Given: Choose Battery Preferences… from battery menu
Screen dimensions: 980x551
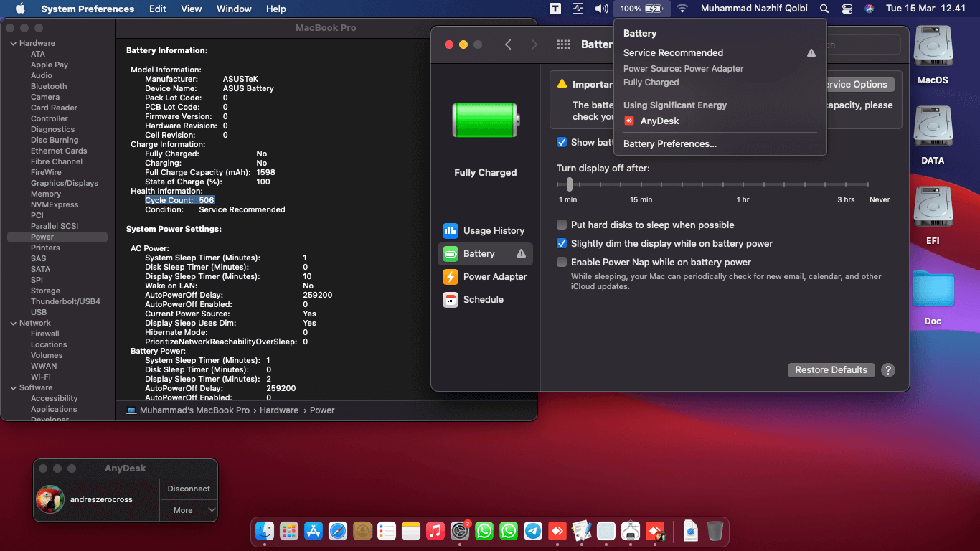Looking at the screenshot, I should coord(669,143).
